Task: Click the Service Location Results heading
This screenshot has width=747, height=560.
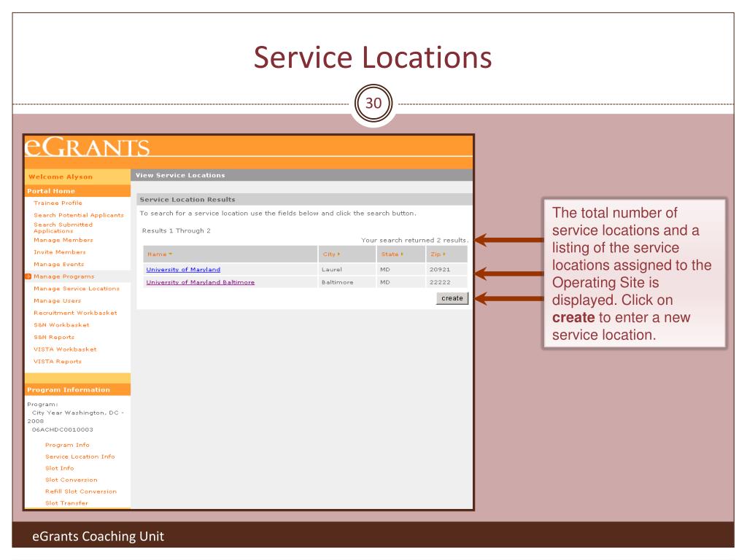Action: [187, 200]
